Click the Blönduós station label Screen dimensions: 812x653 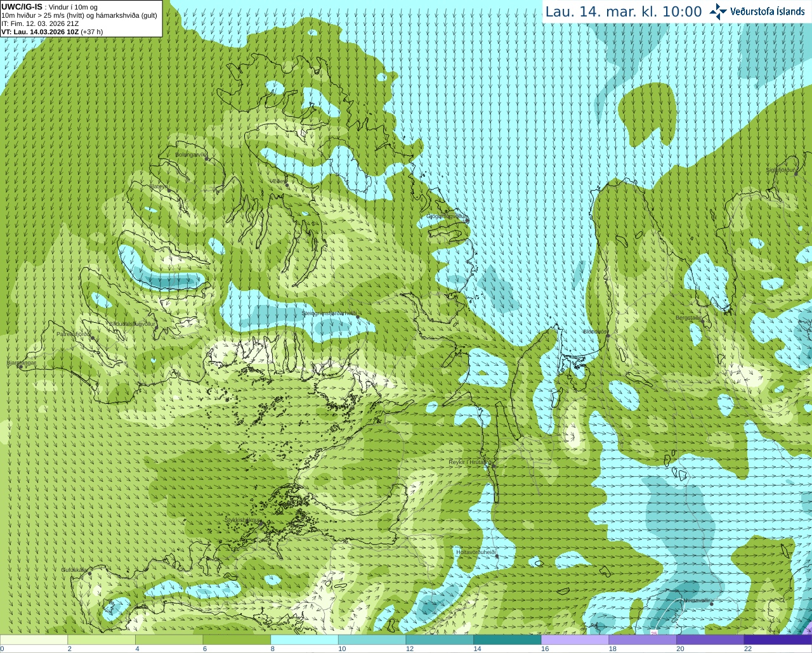[595, 332]
